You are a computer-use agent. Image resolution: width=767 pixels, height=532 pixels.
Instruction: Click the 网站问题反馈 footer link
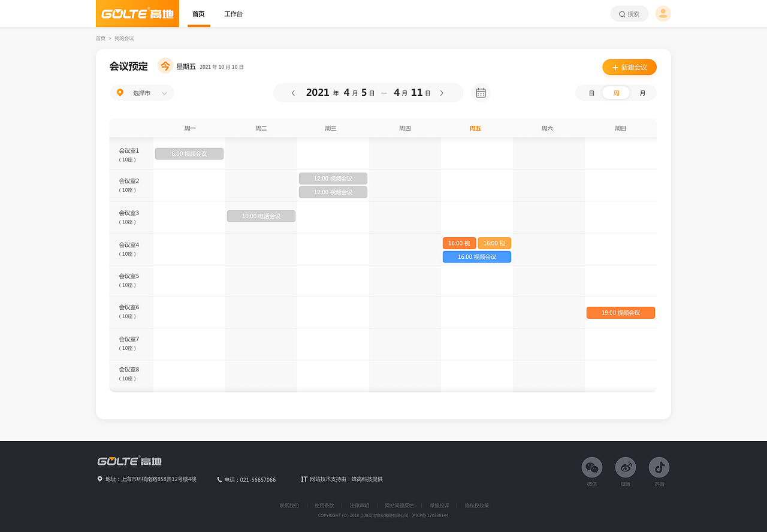coord(399,506)
